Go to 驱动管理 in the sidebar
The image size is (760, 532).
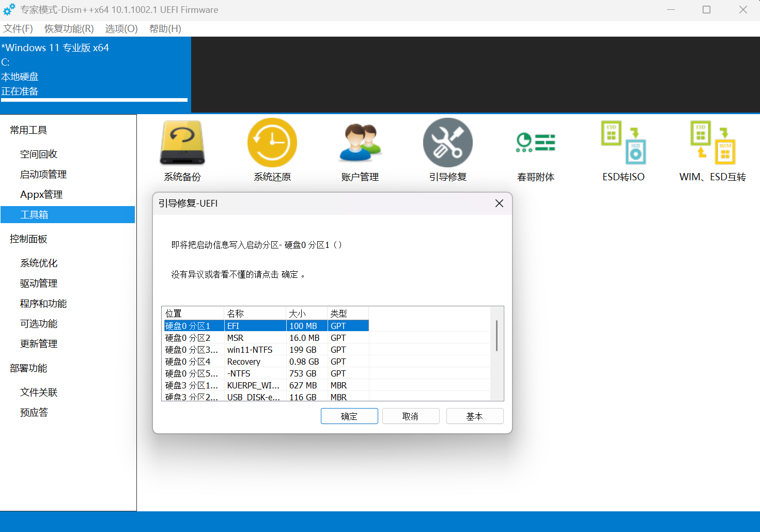pyautogui.click(x=68, y=283)
